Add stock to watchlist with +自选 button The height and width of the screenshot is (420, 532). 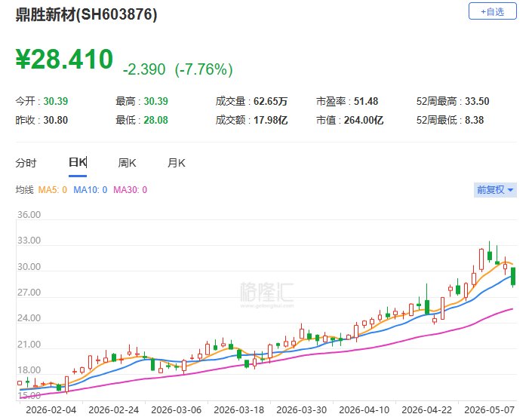[x=492, y=11]
